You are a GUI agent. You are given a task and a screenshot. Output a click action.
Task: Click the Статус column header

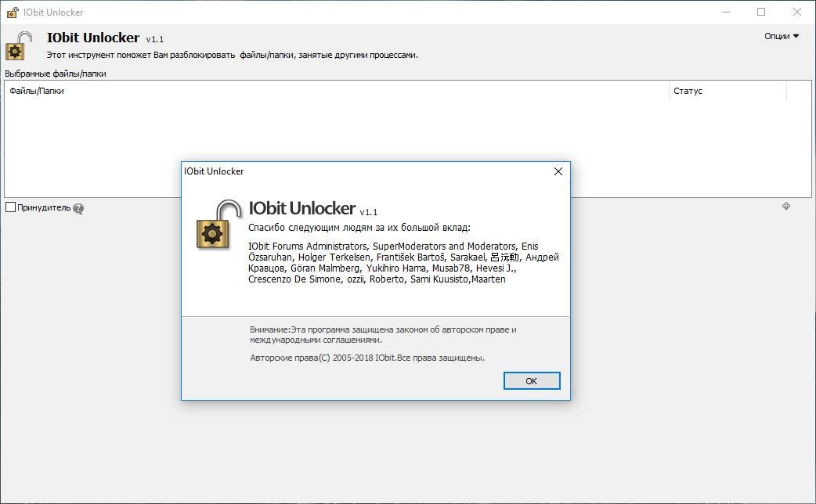[x=728, y=91]
